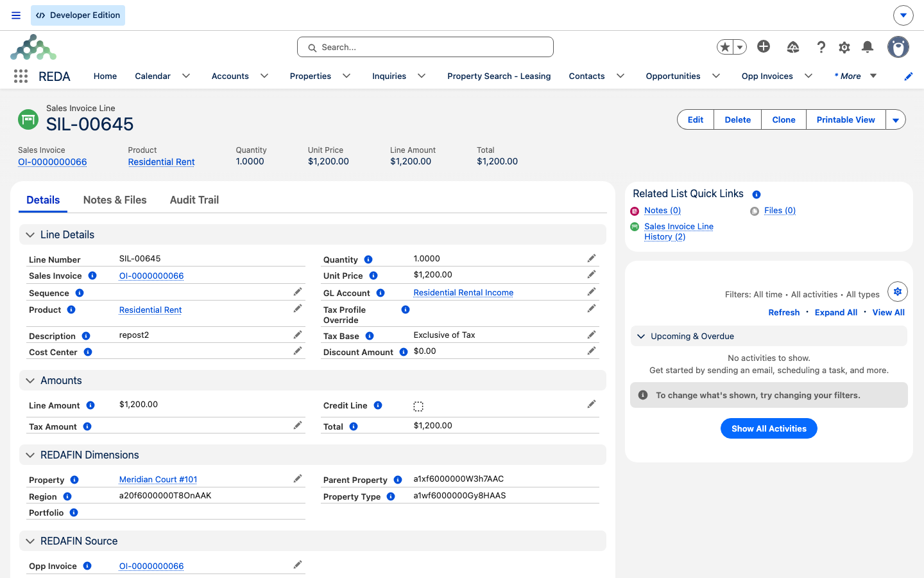Open the user profile avatar
924x578 pixels.
tap(898, 47)
